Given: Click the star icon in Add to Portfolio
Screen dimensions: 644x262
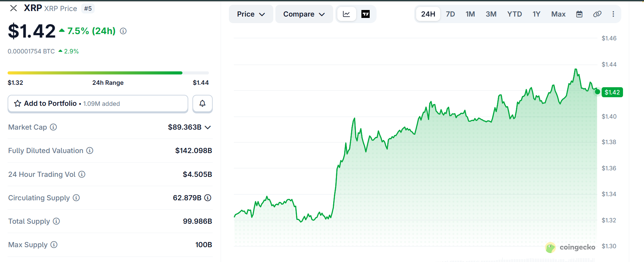Looking at the screenshot, I should pos(18,103).
